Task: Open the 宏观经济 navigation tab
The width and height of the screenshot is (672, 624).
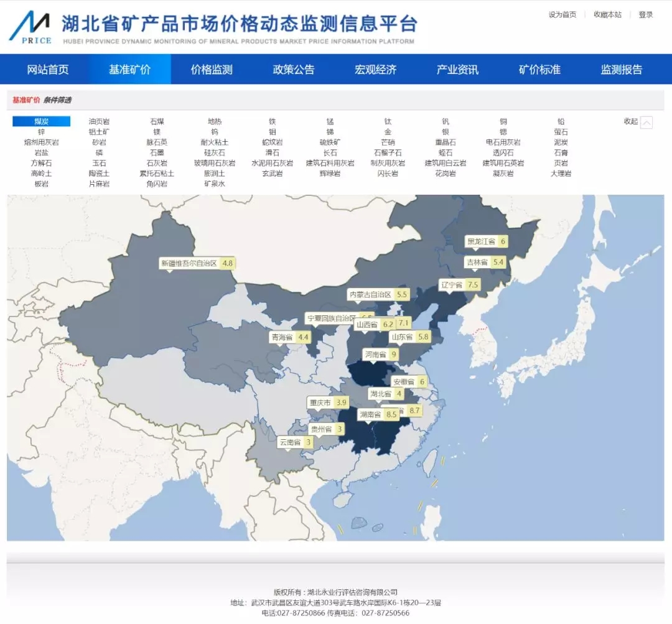Action: click(376, 70)
